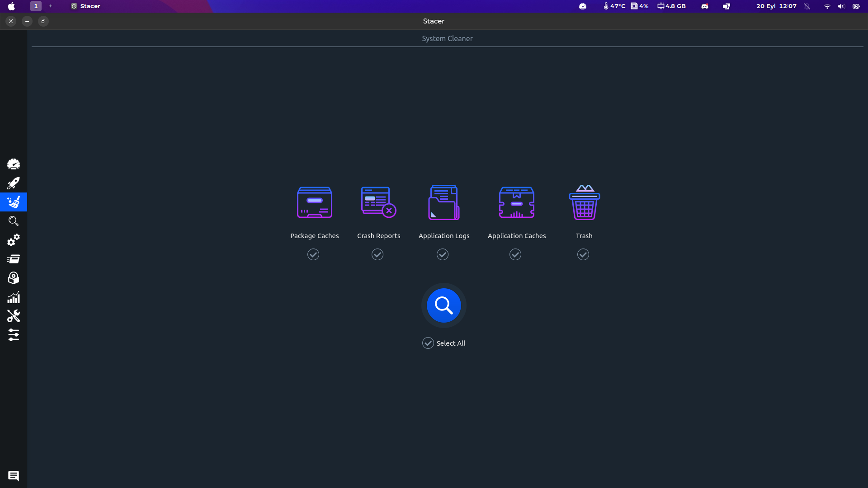
Task: Open Services gears icon in sidebar
Action: pyautogui.click(x=14, y=240)
